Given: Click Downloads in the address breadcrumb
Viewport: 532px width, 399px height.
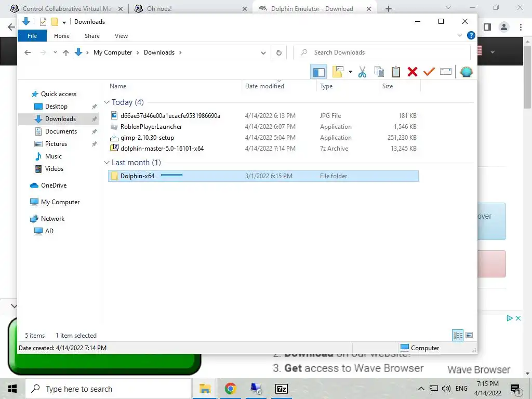Looking at the screenshot, I should click(159, 52).
